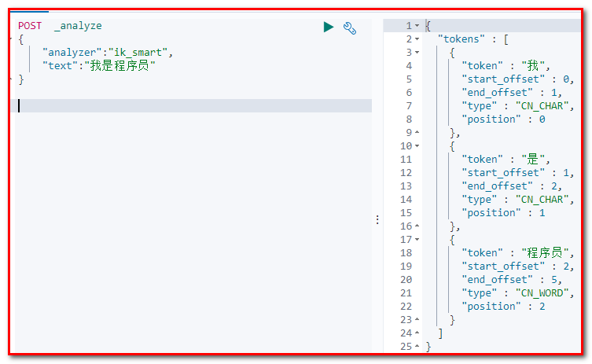Click the fold marker beside the request's opening brace
The height and width of the screenshot is (364, 592).
click(x=9, y=39)
